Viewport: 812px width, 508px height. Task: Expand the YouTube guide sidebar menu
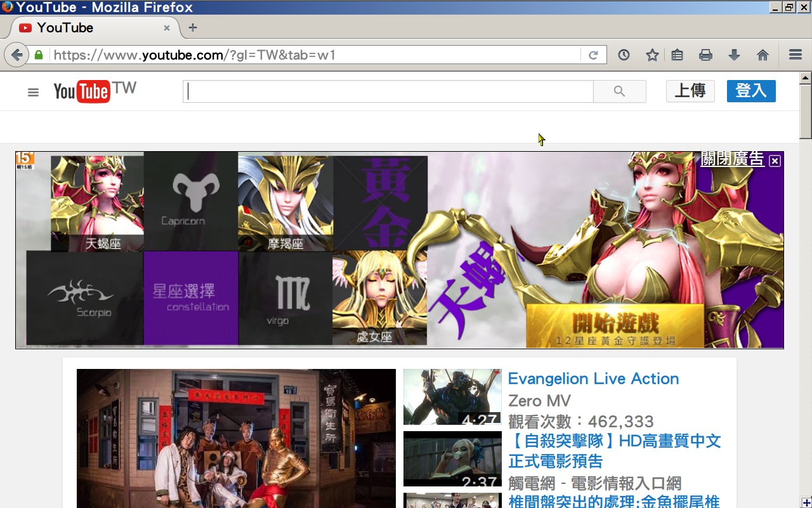33,92
